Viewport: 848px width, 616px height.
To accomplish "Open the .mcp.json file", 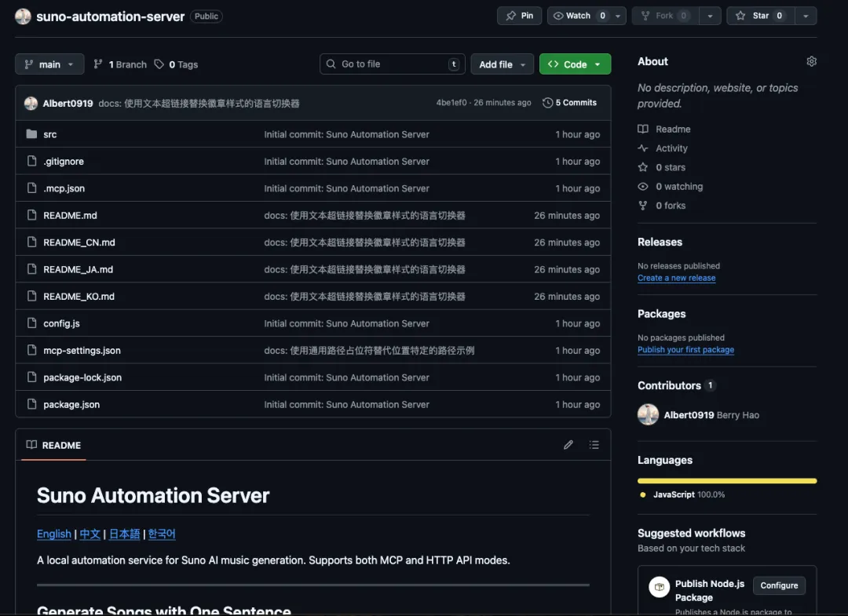I will (x=64, y=188).
